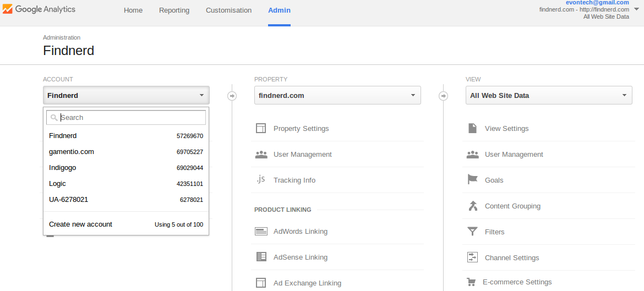Screen dimensions: 644x291
Task: Click the Ad Exchange Linking icon
Action: tap(261, 283)
